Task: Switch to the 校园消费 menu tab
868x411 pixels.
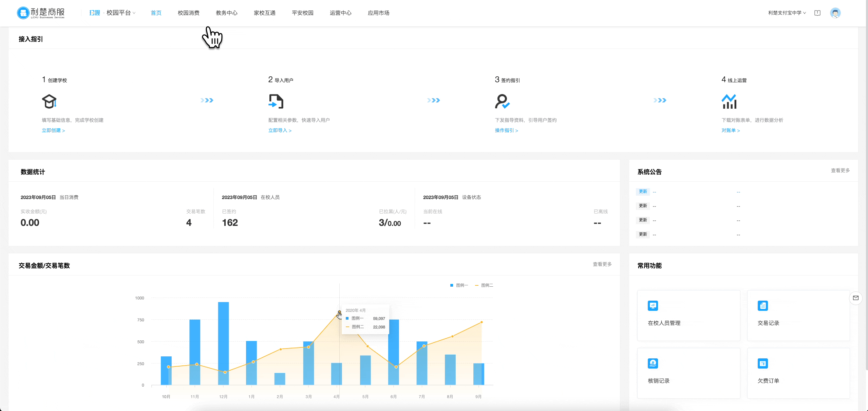Action: [189, 13]
